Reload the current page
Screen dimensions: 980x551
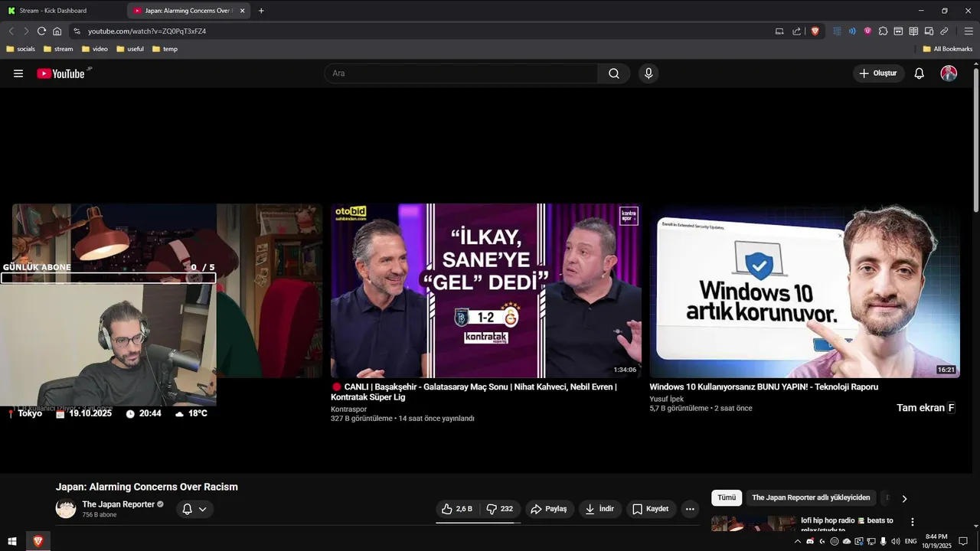tap(41, 31)
